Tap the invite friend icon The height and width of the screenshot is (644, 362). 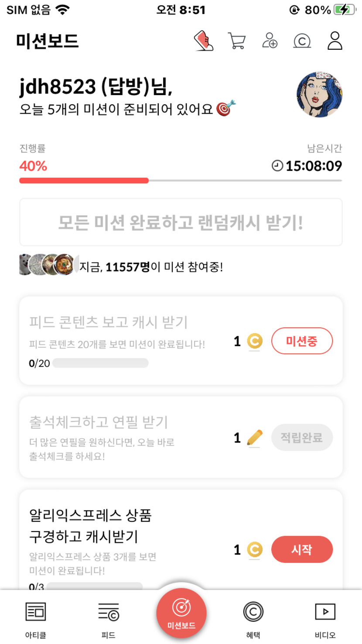click(270, 41)
